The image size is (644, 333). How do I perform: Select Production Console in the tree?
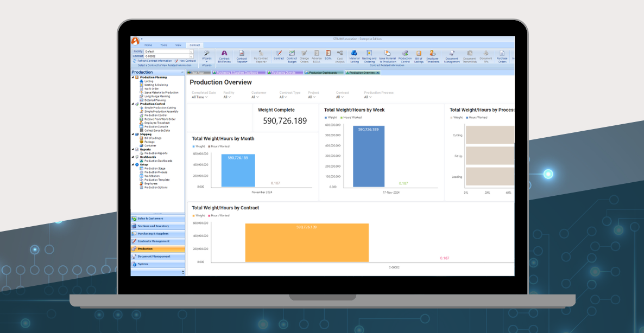[x=156, y=126]
